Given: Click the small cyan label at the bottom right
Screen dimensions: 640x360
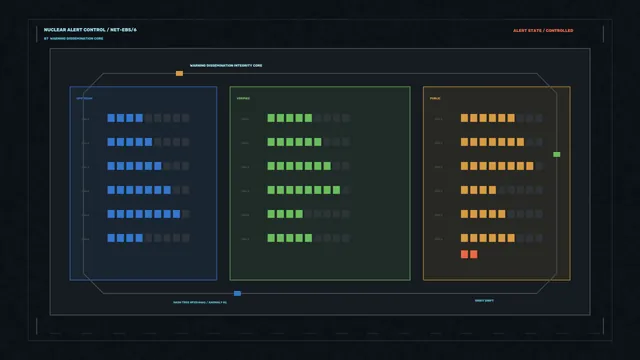Looking at the screenshot, I should point(484,301).
